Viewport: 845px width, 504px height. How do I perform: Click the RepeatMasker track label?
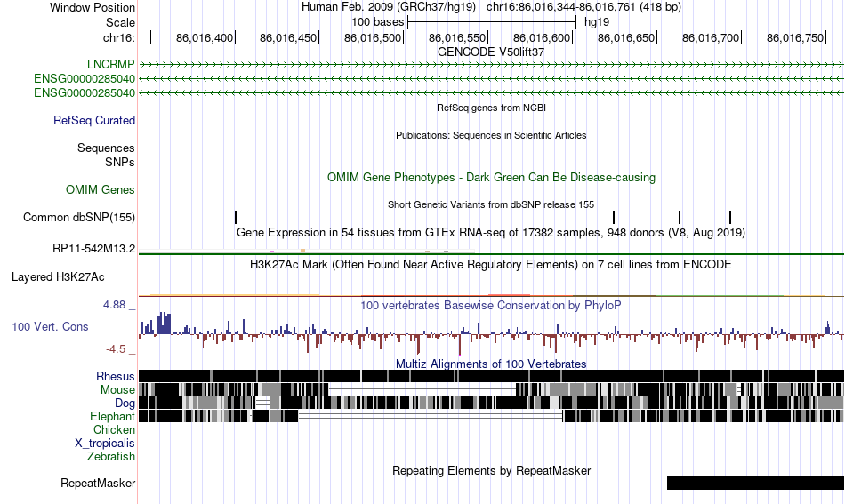[x=98, y=483]
